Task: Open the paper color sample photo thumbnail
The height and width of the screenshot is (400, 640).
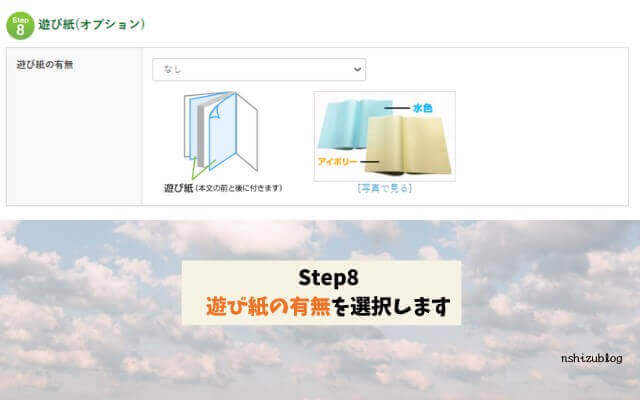Action: [x=384, y=136]
